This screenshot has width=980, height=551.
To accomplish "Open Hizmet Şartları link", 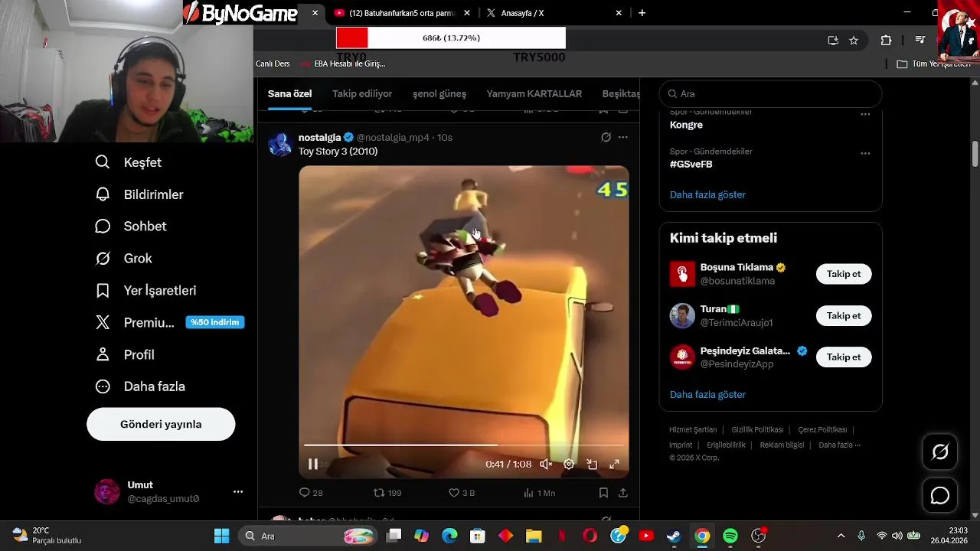I will pyautogui.click(x=693, y=430).
